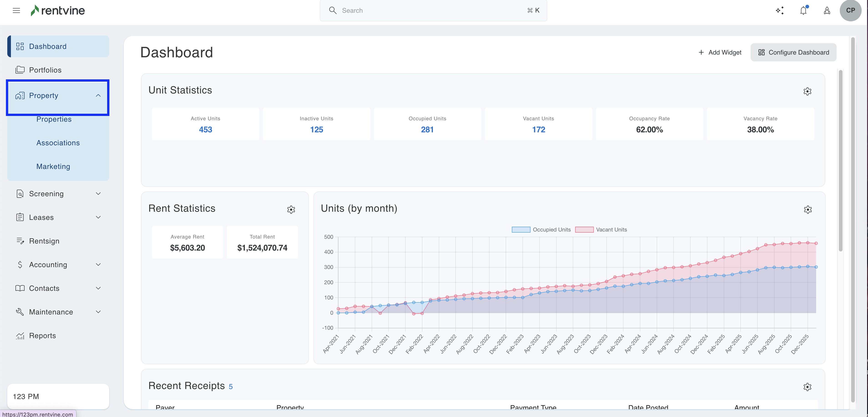Expand the Accounting menu
The height and width of the screenshot is (417, 868).
tap(98, 265)
